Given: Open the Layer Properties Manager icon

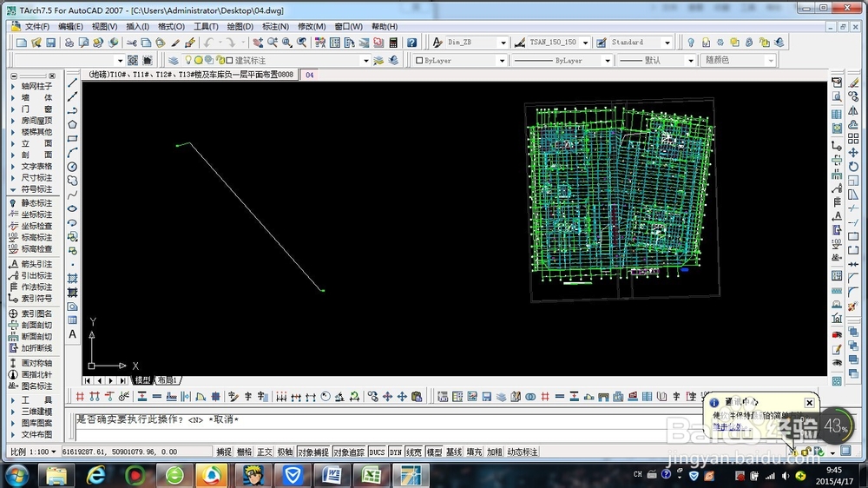Looking at the screenshot, I should [x=174, y=61].
